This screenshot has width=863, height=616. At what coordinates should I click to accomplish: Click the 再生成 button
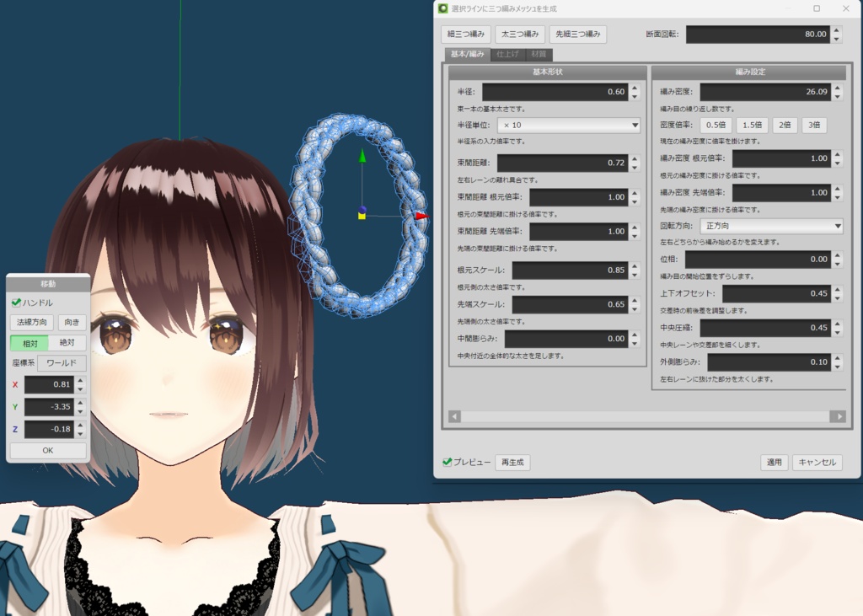pyautogui.click(x=512, y=463)
